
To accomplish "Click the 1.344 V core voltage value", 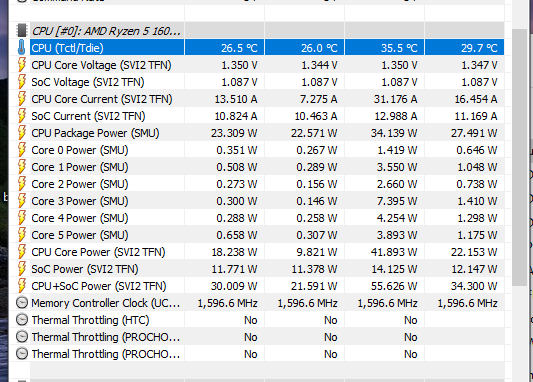I will [319, 65].
